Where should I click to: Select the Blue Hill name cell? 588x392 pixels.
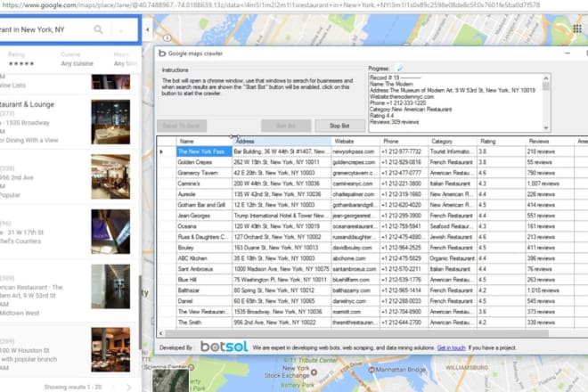[x=204, y=280]
